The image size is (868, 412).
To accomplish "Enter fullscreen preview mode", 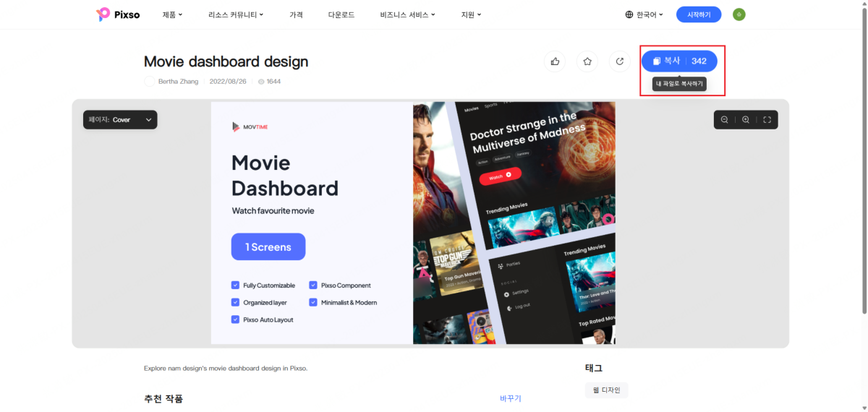I will coord(767,120).
